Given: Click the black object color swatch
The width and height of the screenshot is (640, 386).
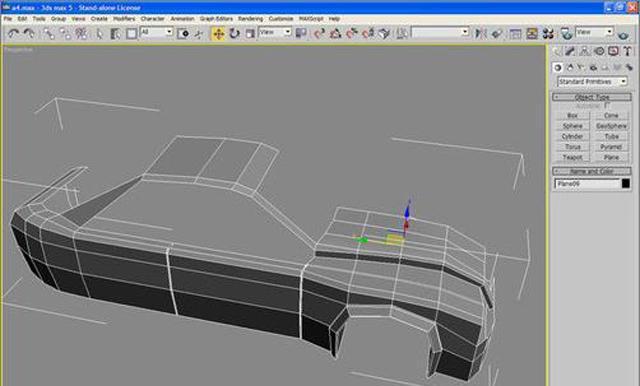Looking at the screenshot, I should pos(626,184).
